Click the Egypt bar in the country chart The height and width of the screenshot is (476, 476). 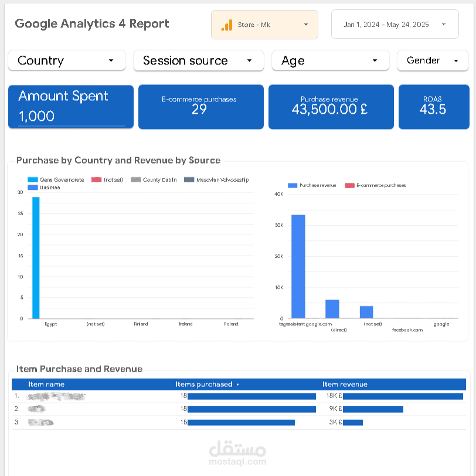[x=36, y=258]
